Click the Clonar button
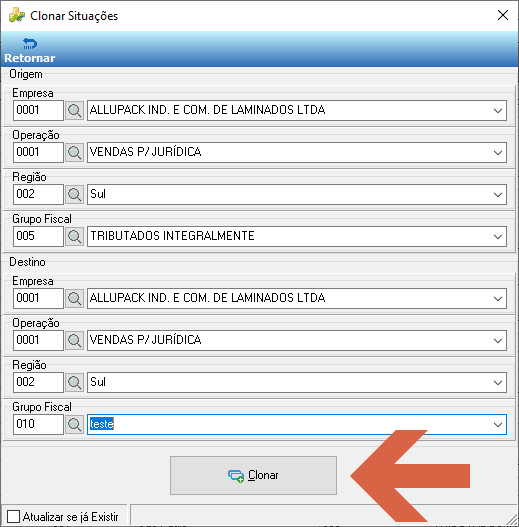The width and height of the screenshot is (519, 527). click(x=253, y=475)
